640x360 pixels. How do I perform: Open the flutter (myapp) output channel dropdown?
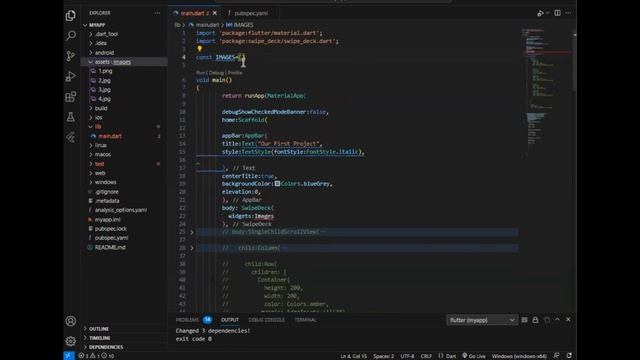click(482, 320)
